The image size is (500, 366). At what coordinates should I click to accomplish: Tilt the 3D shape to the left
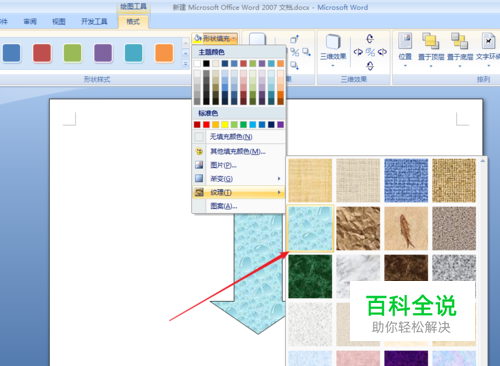point(358,52)
